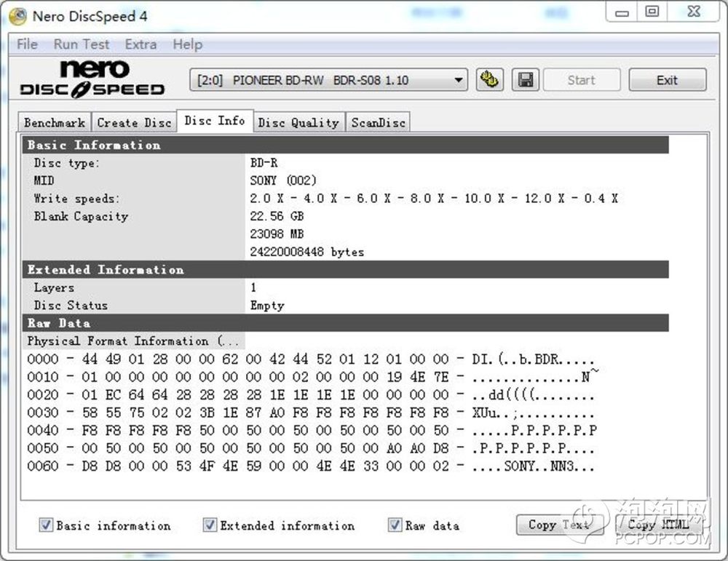
Task: Click the Save floppy disk icon
Action: 525,80
